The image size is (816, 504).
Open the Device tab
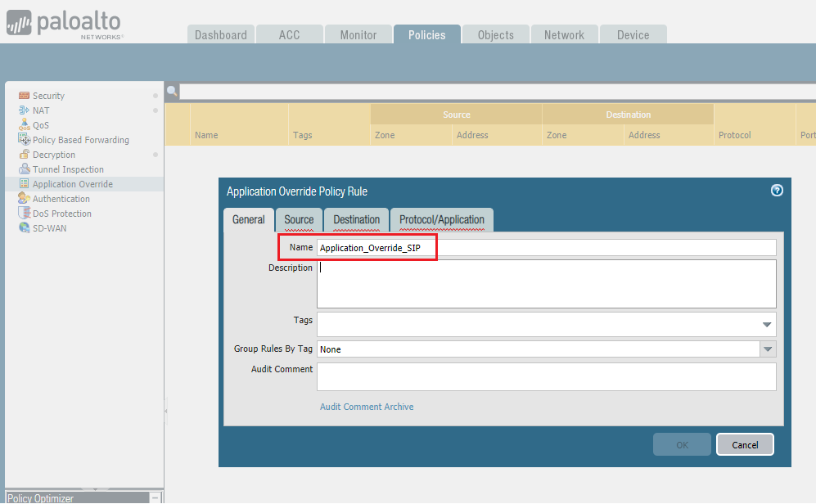point(633,35)
